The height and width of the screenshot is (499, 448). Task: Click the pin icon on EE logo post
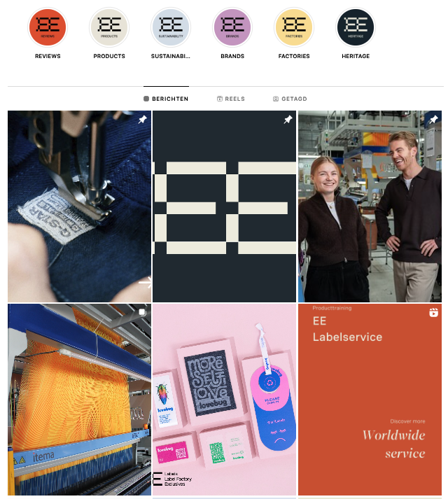(x=288, y=120)
